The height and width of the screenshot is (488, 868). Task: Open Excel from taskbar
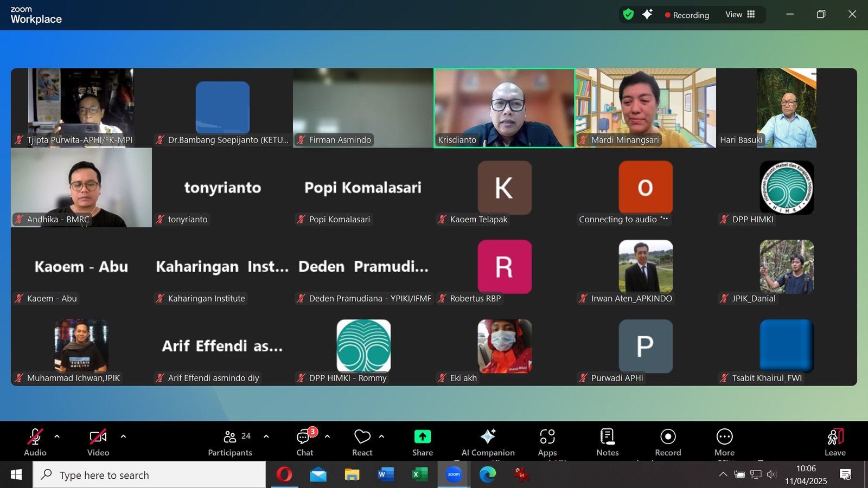pos(419,475)
